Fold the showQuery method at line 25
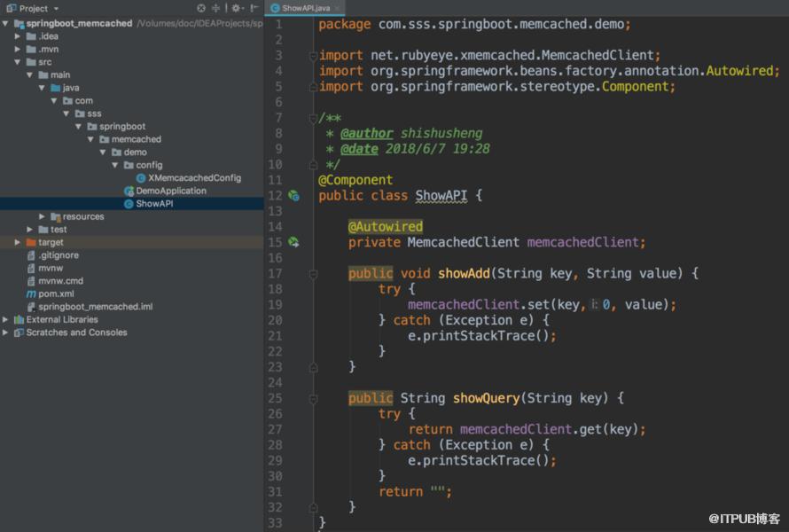This screenshot has height=532, width=789. (313, 399)
